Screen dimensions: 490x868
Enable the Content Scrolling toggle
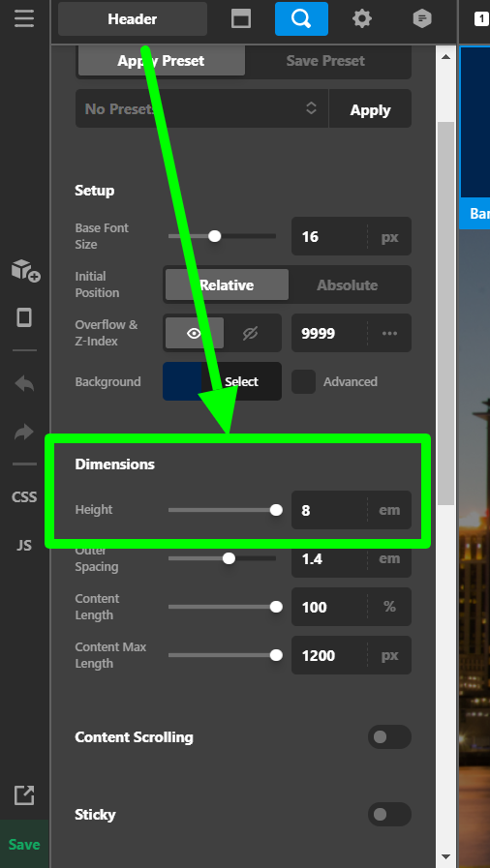coord(389,736)
